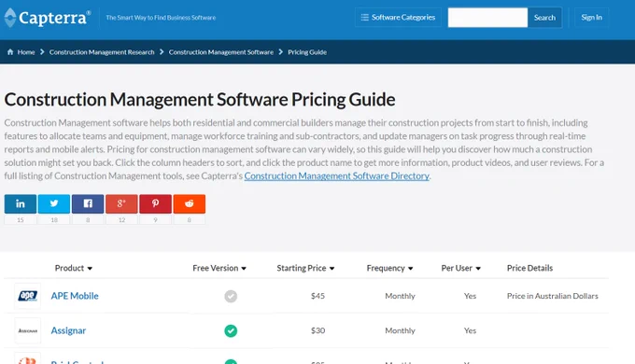Open the Software Categories menu
The height and width of the screenshot is (364, 635).
[x=398, y=18]
